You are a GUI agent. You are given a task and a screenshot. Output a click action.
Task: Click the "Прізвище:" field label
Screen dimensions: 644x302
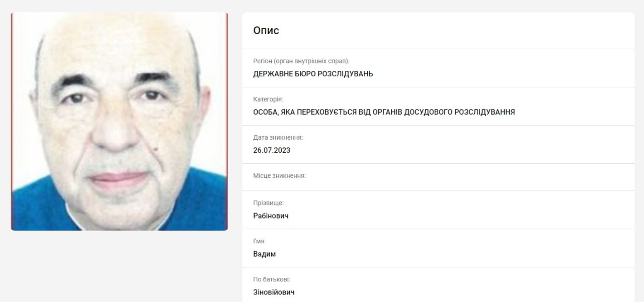268,203
